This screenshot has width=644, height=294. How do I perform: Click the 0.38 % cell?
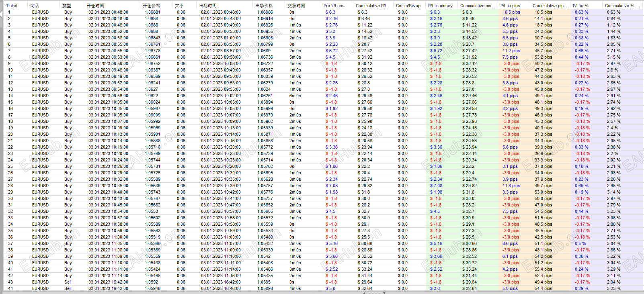582,38
